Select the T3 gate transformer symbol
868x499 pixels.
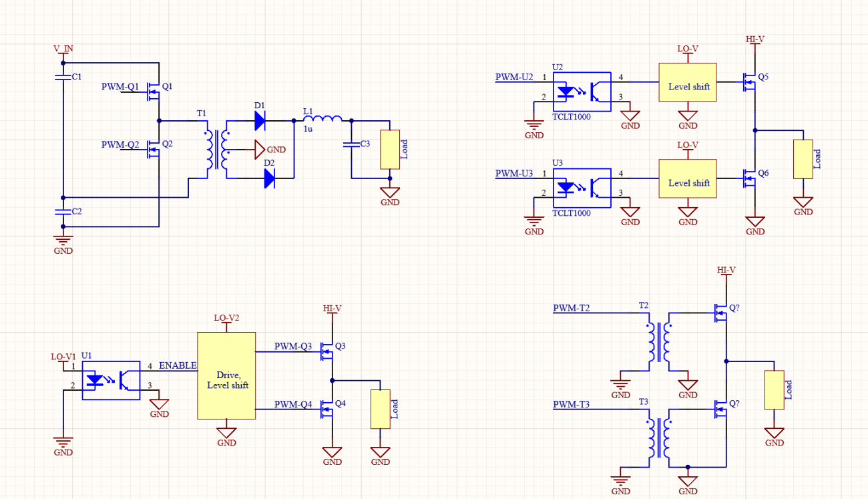tap(658, 438)
